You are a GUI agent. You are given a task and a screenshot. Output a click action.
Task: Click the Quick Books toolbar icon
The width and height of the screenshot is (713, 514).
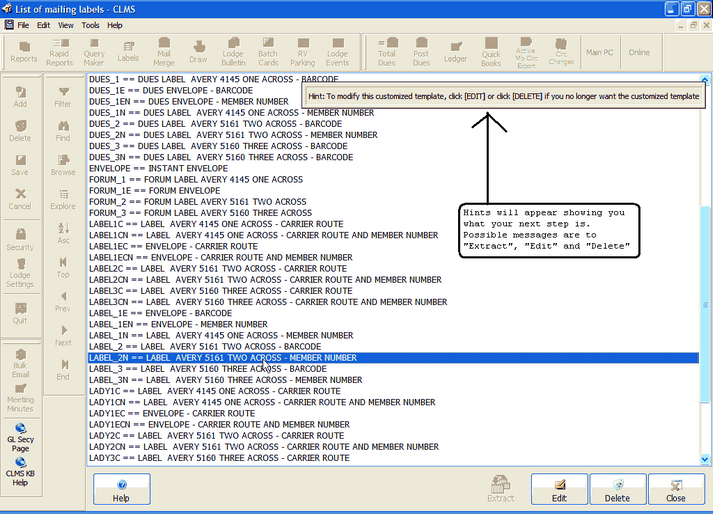[491, 51]
